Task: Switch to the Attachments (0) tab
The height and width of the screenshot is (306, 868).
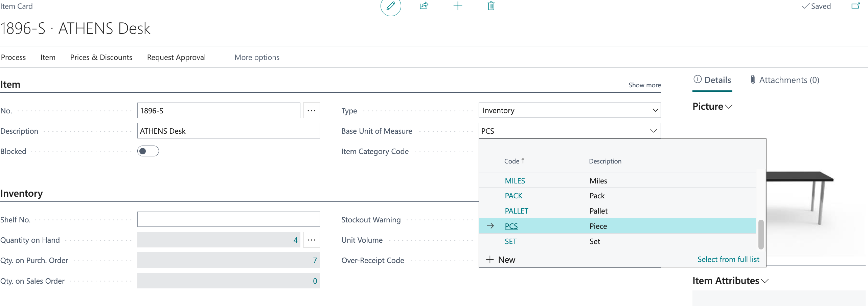Action: pos(785,80)
